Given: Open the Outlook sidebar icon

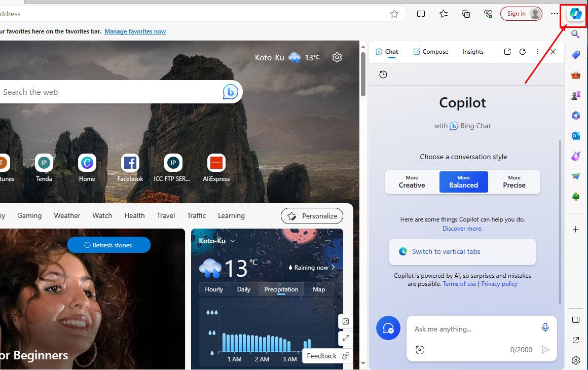Looking at the screenshot, I should (x=575, y=136).
